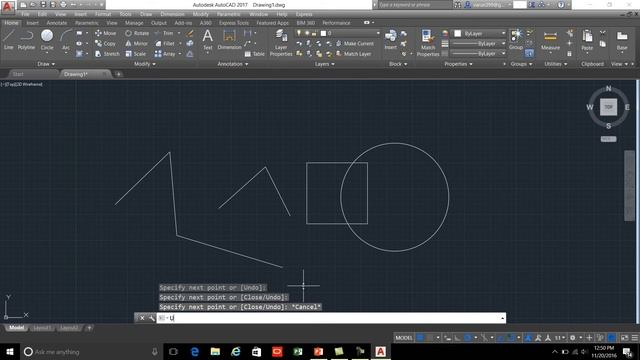Select the Line tool

[9, 40]
